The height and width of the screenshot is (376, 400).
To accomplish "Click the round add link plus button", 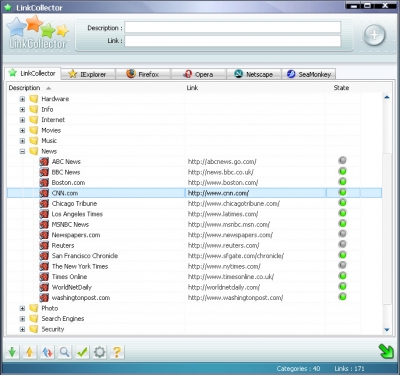I will pyautogui.click(x=374, y=35).
